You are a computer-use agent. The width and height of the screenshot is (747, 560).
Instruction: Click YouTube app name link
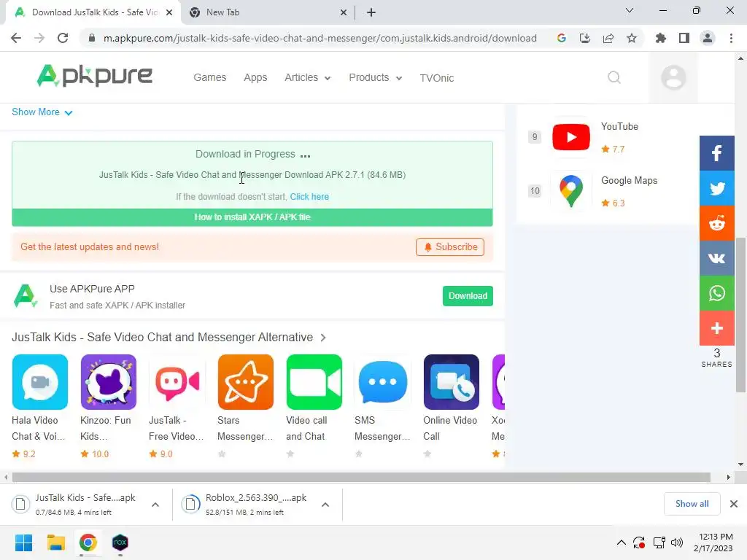619,127
